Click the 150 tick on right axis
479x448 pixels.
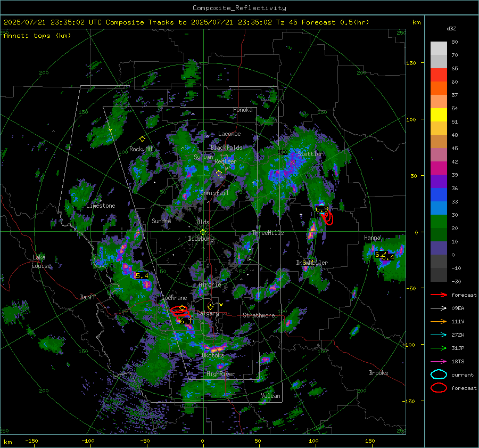coord(411,63)
